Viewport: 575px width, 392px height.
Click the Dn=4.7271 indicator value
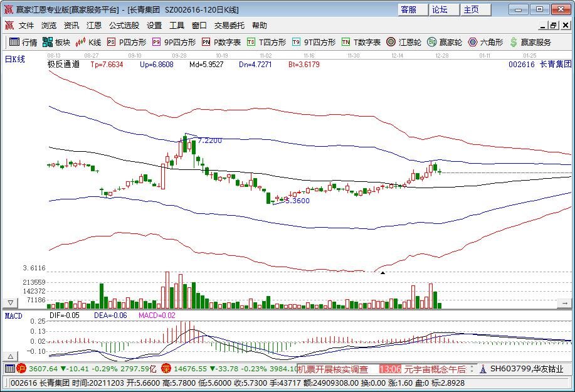[x=255, y=65]
